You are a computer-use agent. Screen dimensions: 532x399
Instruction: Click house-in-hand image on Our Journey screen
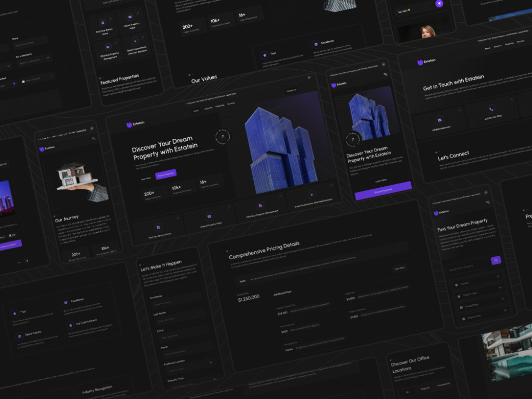[84, 181]
